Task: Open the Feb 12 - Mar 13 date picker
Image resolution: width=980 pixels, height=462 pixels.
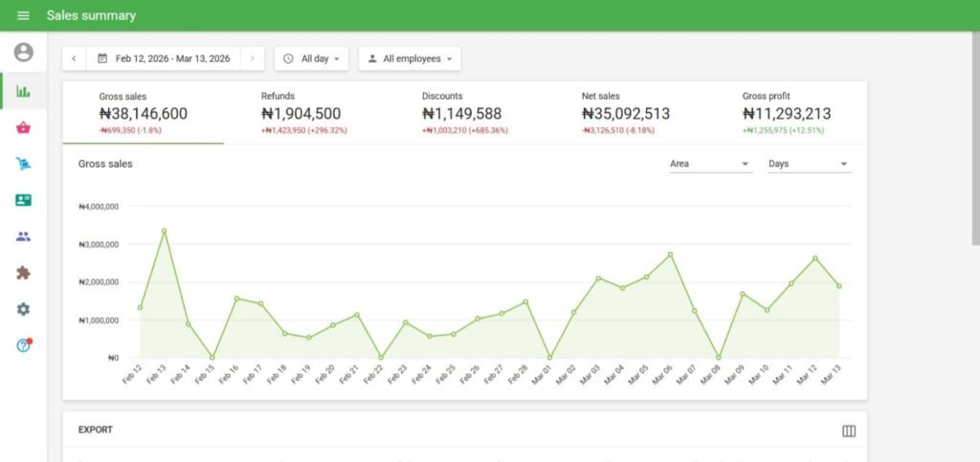Action: (164, 58)
